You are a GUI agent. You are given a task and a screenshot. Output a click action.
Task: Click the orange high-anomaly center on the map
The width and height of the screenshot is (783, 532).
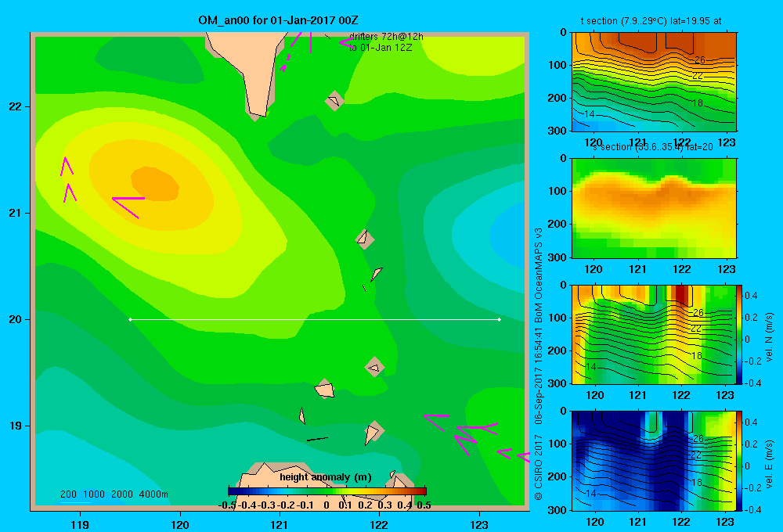point(155,184)
